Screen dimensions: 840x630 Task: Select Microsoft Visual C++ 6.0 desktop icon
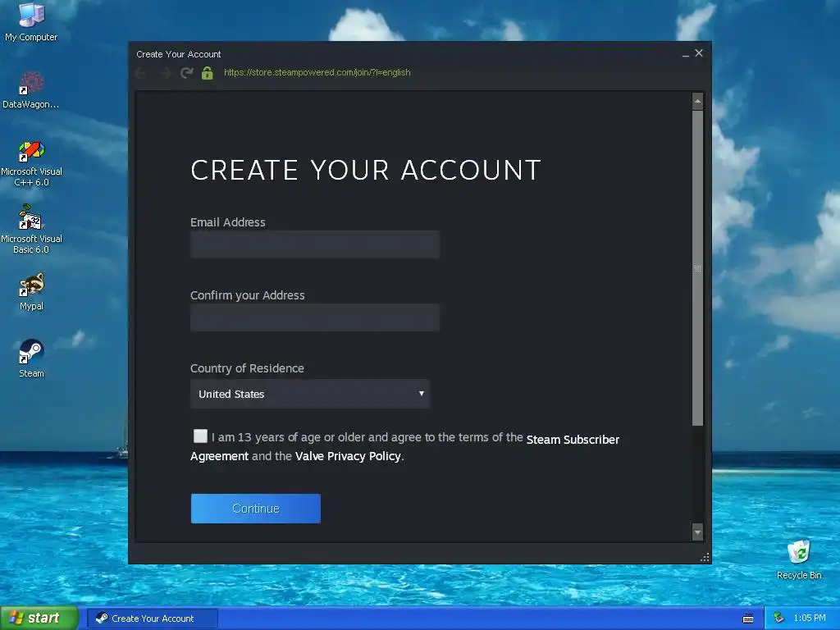[x=31, y=163]
